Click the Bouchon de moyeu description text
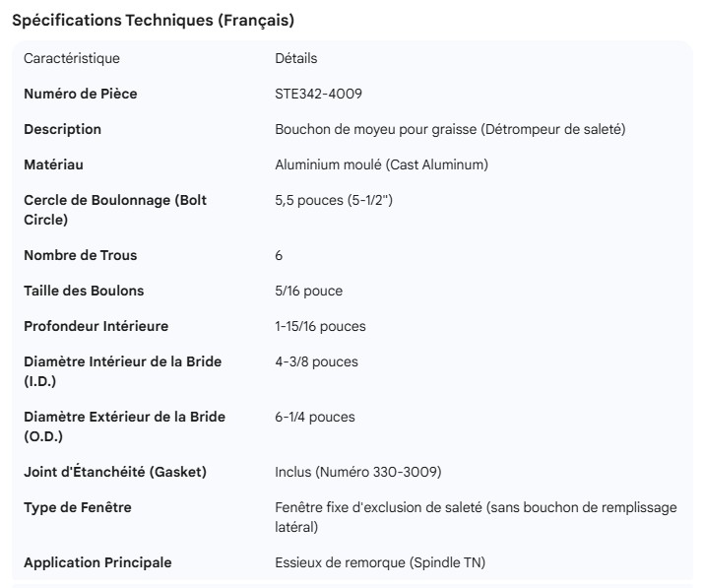This screenshot has height=588, width=704. (x=450, y=129)
